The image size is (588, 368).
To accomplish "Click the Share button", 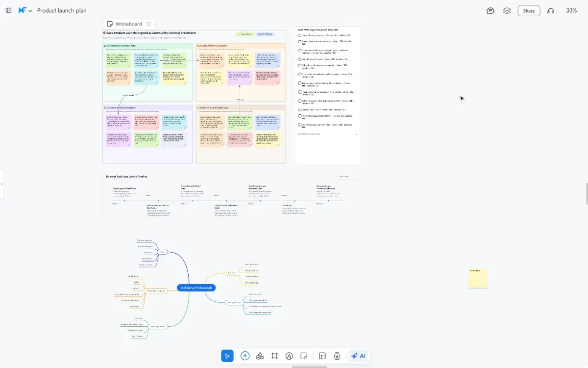I will point(529,11).
